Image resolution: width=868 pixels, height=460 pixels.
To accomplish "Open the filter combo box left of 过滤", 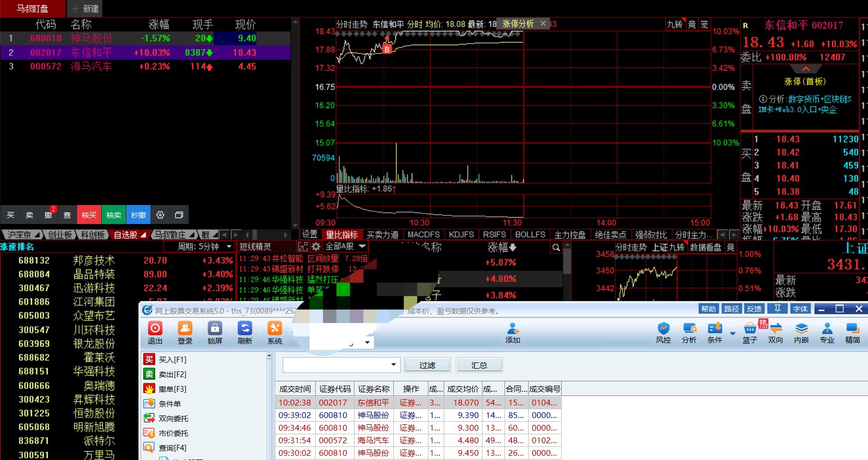I will point(341,365).
